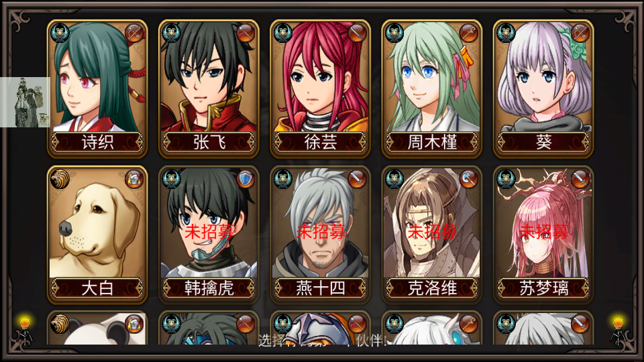Click the staff class icon on 周木槿
The image size is (644, 362).
click(468, 34)
